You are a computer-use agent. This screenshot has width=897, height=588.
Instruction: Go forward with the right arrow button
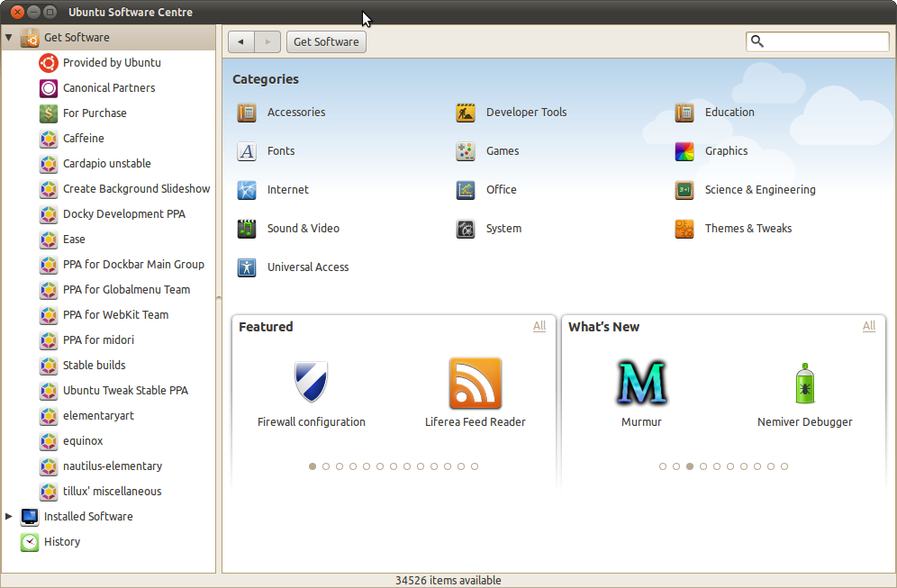tap(267, 41)
